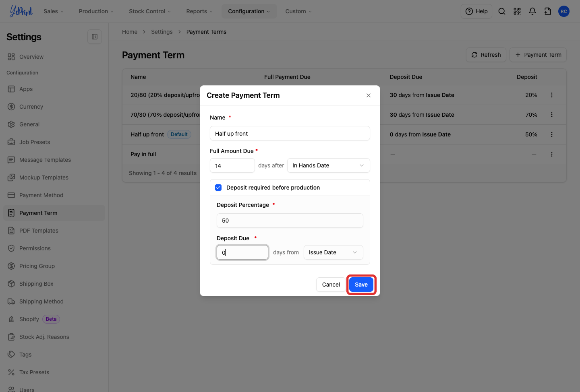Open Shipping Box settings

pyautogui.click(x=54, y=284)
